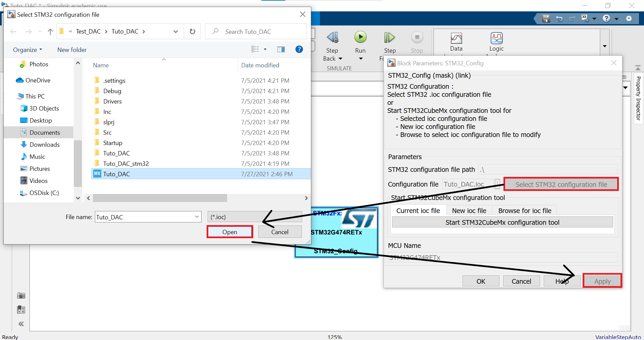
Task: Open the Organize dropdown menu
Action: pos(28,50)
